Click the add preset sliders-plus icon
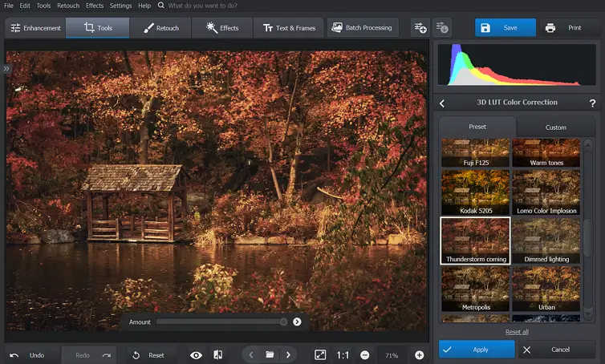605x364 pixels. pyautogui.click(x=420, y=28)
